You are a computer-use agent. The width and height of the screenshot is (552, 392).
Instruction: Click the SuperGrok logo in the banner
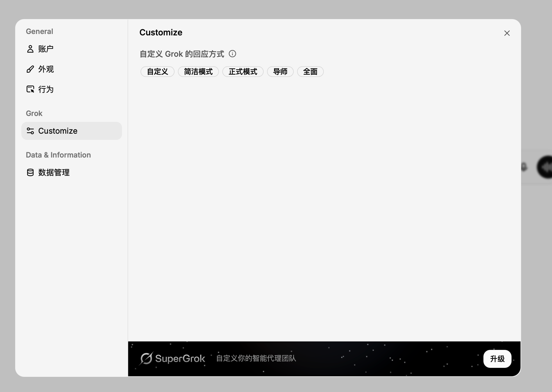(173, 359)
